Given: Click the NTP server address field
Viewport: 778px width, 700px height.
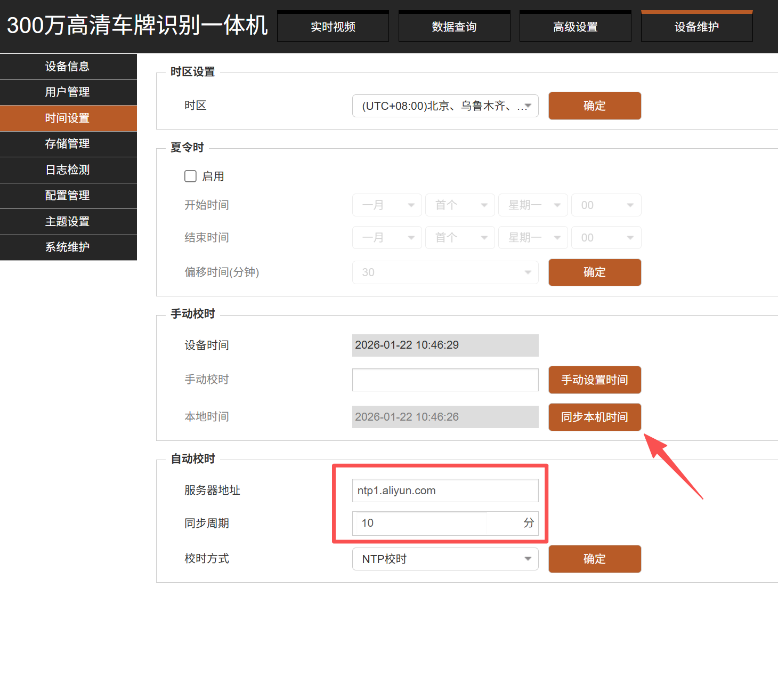Looking at the screenshot, I should click(x=445, y=490).
